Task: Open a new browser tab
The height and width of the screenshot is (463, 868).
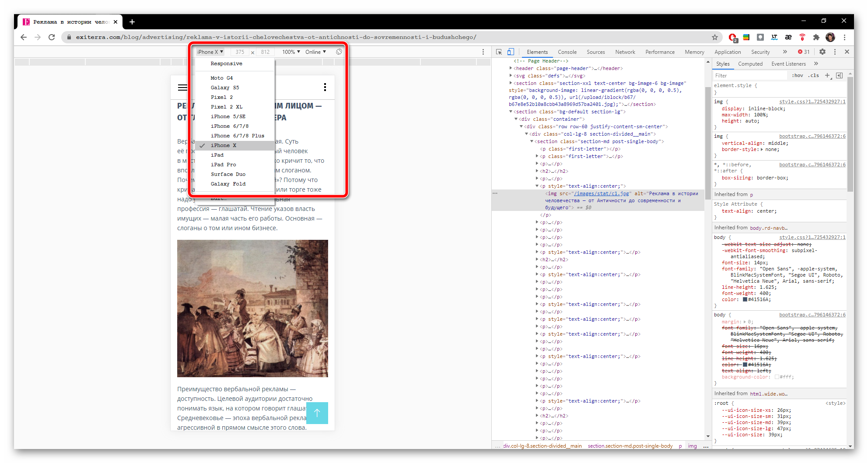Action: [x=132, y=22]
